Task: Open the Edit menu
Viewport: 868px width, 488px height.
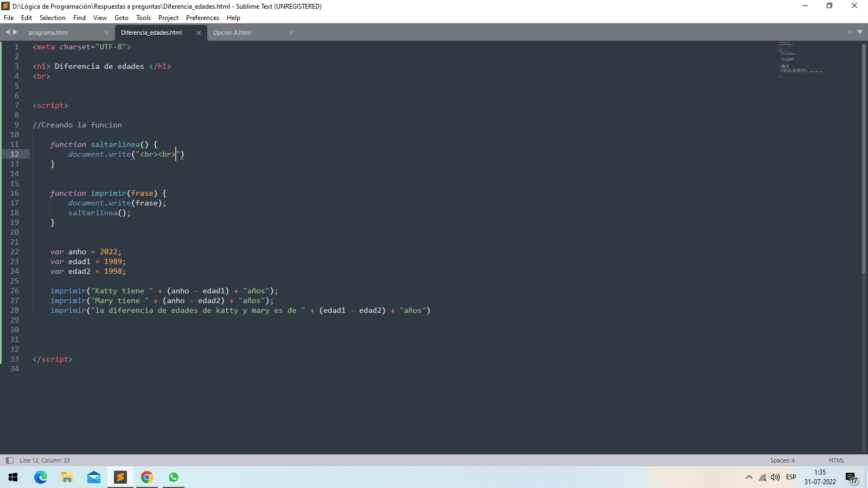Action: pyautogui.click(x=27, y=18)
